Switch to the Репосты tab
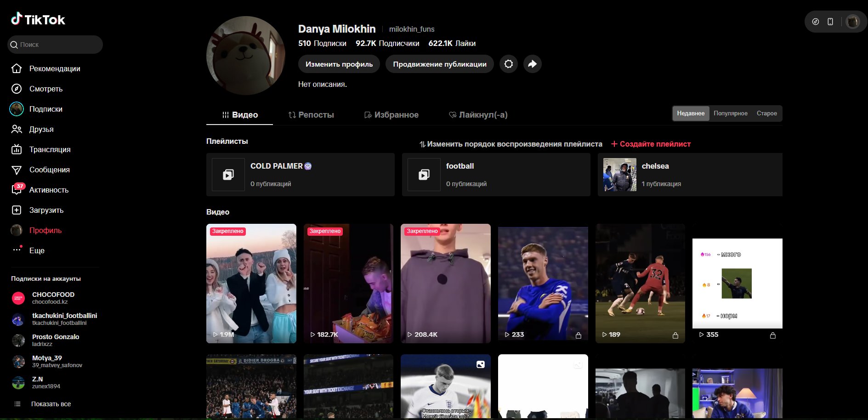This screenshot has width=868, height=420. (x=311, y=115)
